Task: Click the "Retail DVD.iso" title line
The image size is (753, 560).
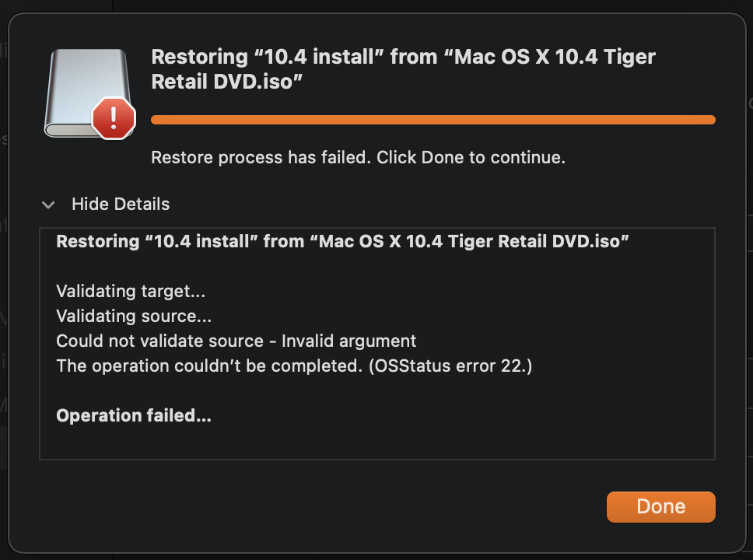Action: pyautogui.click(x=226, y=82)
